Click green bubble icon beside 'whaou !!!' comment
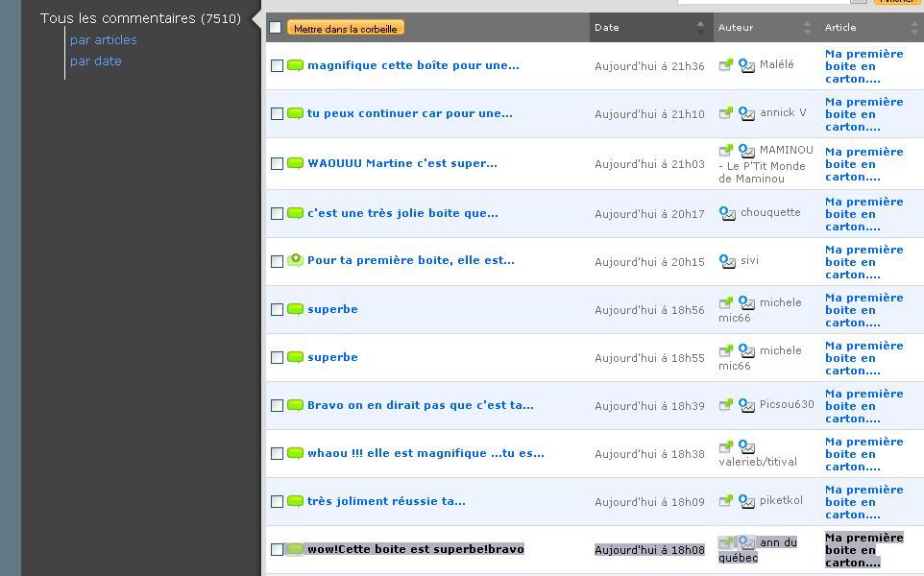Viewport: 924px width, 576px height. (295, 453)
